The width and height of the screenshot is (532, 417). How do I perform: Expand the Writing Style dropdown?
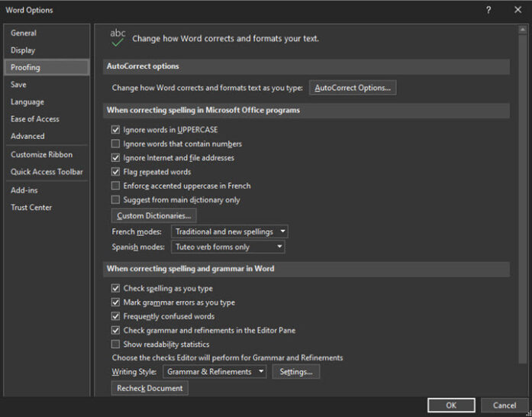coord(214,371)
